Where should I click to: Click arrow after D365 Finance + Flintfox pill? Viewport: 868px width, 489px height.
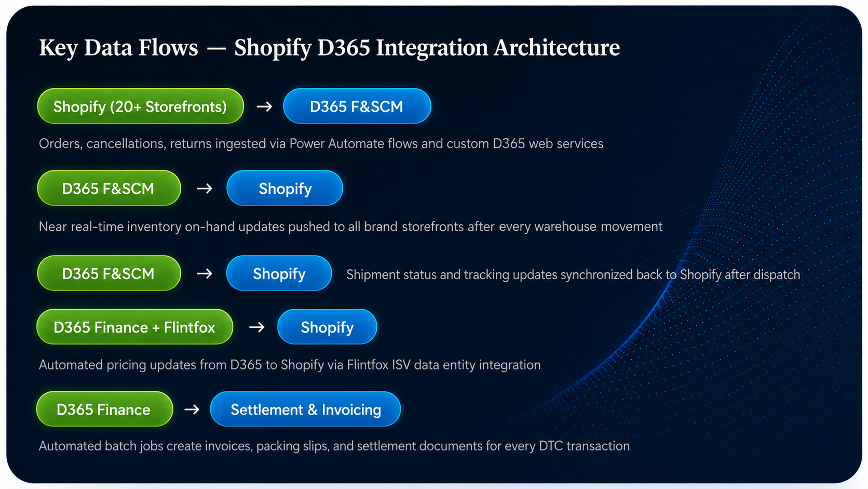pos(257,327)
